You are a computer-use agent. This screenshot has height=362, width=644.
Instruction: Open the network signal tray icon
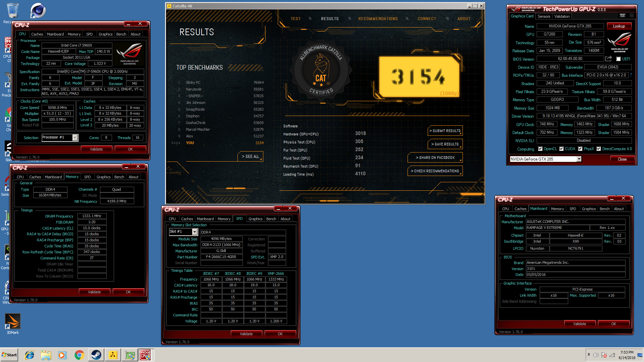coord(612,355)
